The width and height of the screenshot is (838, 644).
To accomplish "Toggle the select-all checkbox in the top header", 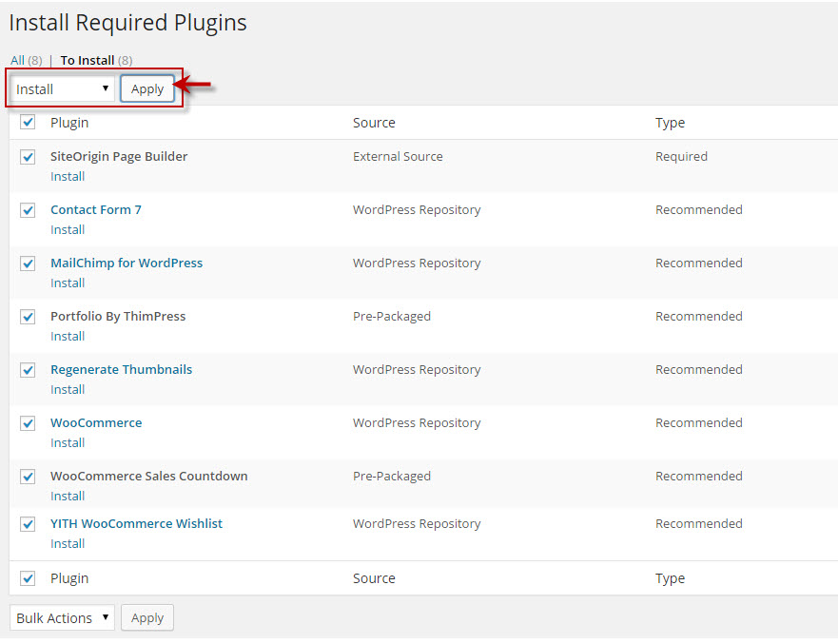I will click(28, 122).
